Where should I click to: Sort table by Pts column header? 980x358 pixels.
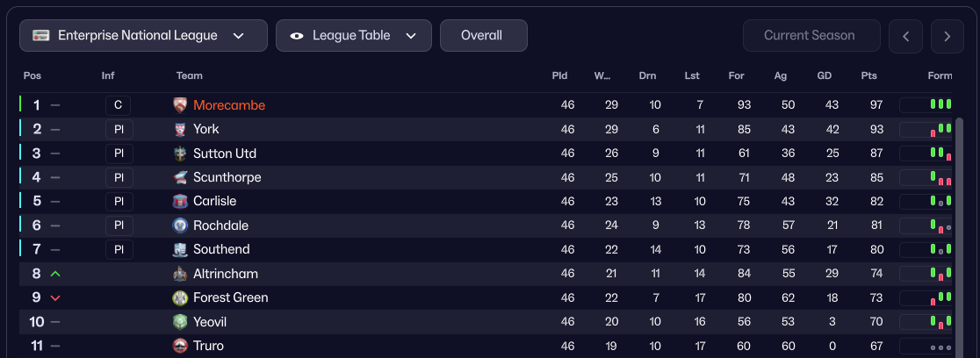pyautogui.click(x=869, y=76)
